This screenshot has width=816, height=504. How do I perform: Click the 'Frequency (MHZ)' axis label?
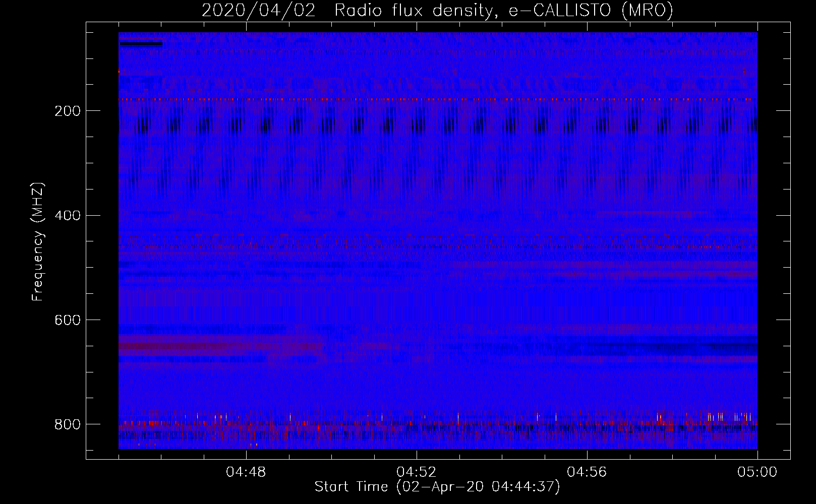coord(38,242)
